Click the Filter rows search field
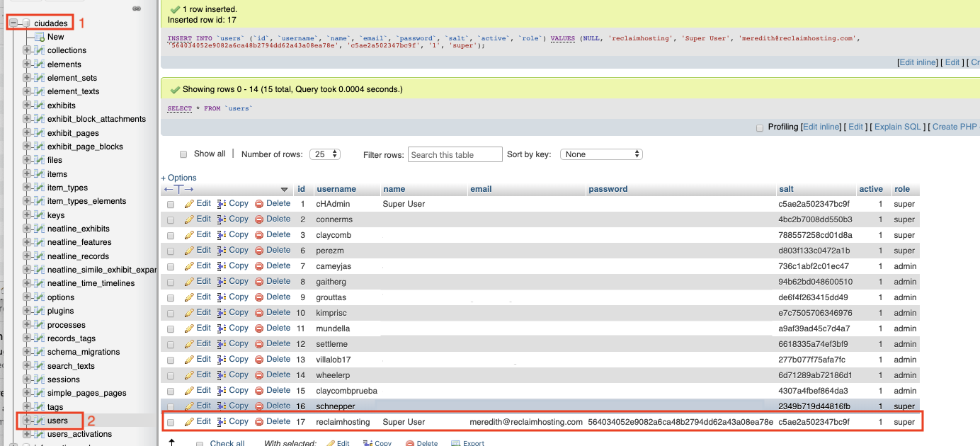The height and width of the screenshot is (446, 980). pyautogui.click(x=455, y=154)
